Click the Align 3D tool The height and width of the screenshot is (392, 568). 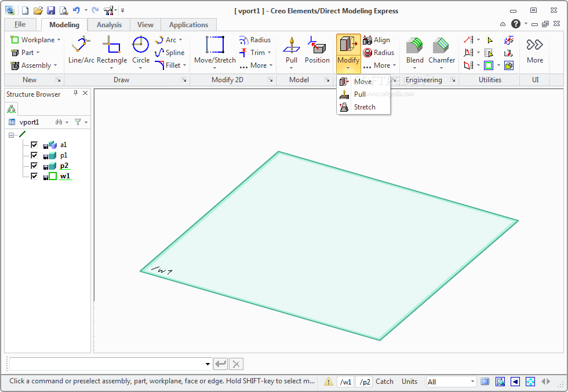376,40
